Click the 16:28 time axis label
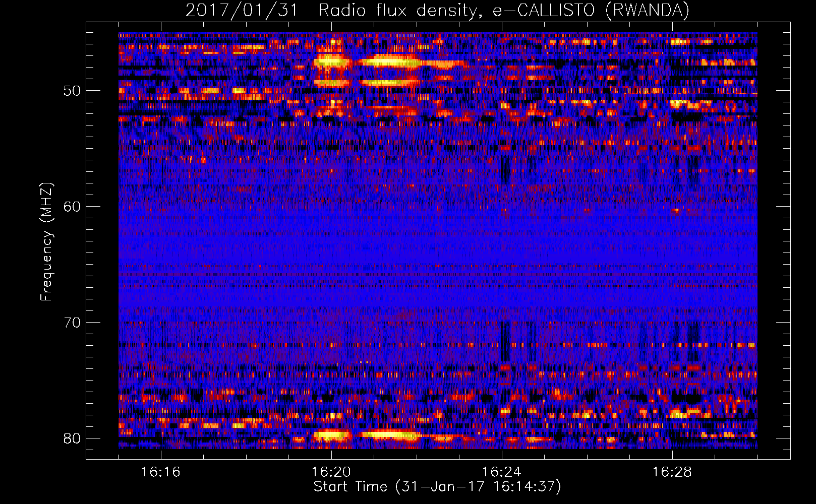The image size is (816, 504). click(672, 472)
